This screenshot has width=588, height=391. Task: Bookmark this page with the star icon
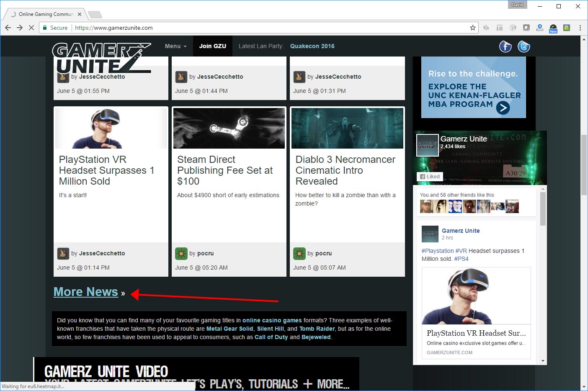point(473,28)
